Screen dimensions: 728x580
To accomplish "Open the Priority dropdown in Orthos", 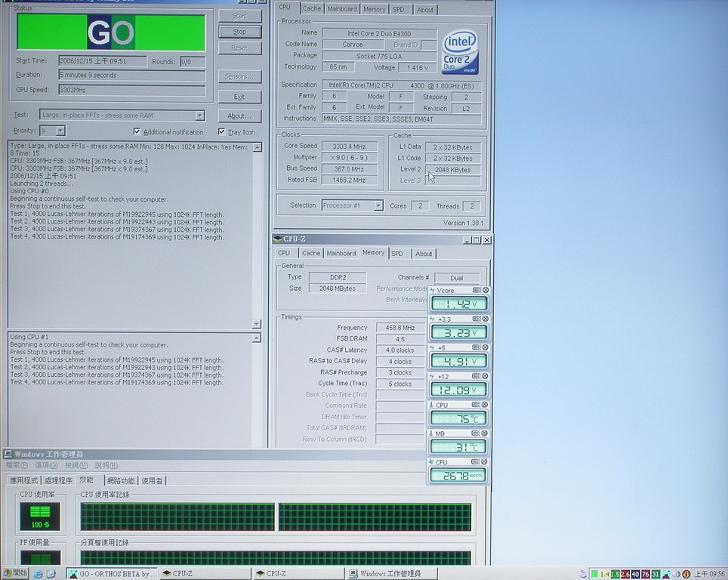I will [60, 131].
